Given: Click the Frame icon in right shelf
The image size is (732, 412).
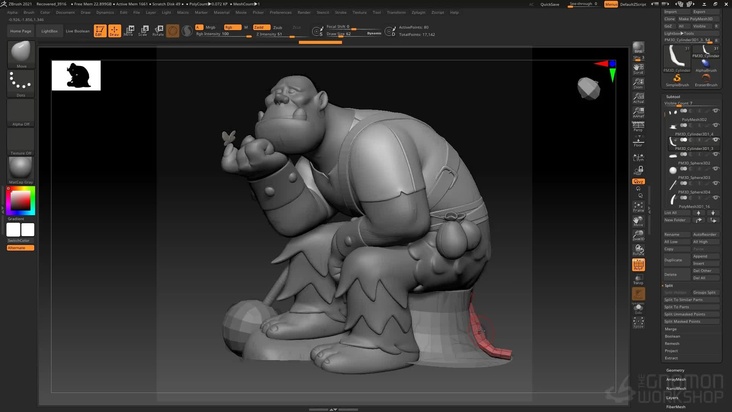Looking at the screenshot, I should (x=638, y=207).
